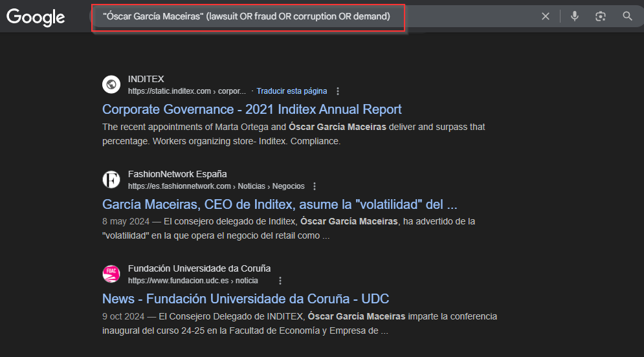
Task: Click the Google logo
Action: 36,17
